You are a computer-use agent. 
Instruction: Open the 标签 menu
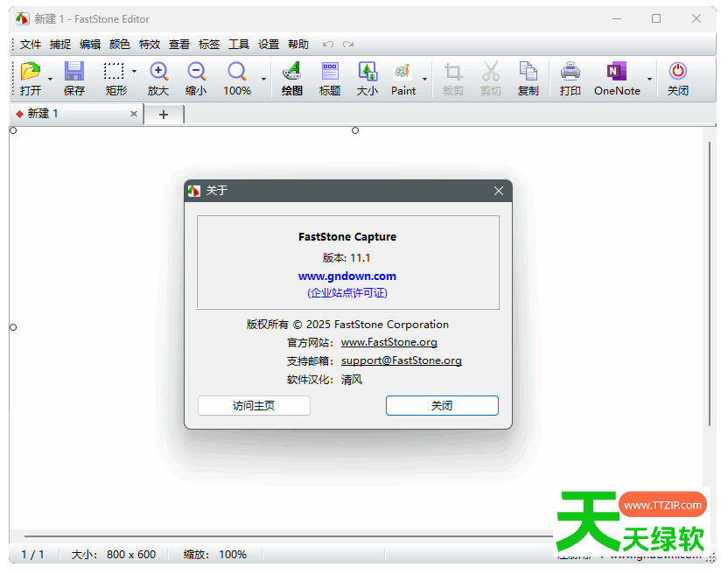[209, 45]
